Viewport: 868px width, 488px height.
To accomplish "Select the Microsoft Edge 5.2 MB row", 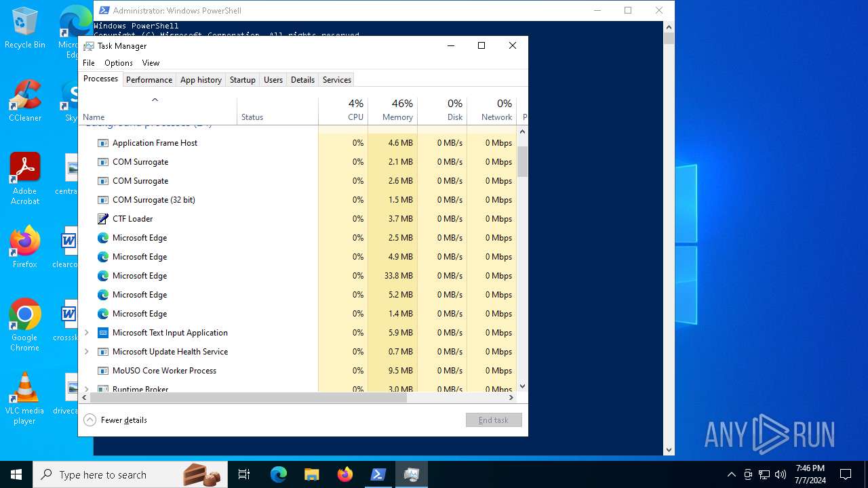I will 298,295.
